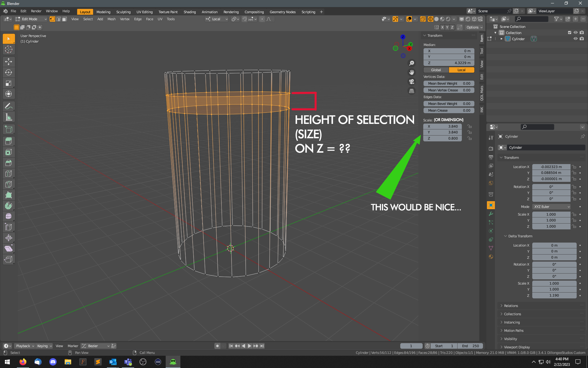Viewport: 588px width, 368px height.
Task: Select the Measure tool
Action: (9, 117)
